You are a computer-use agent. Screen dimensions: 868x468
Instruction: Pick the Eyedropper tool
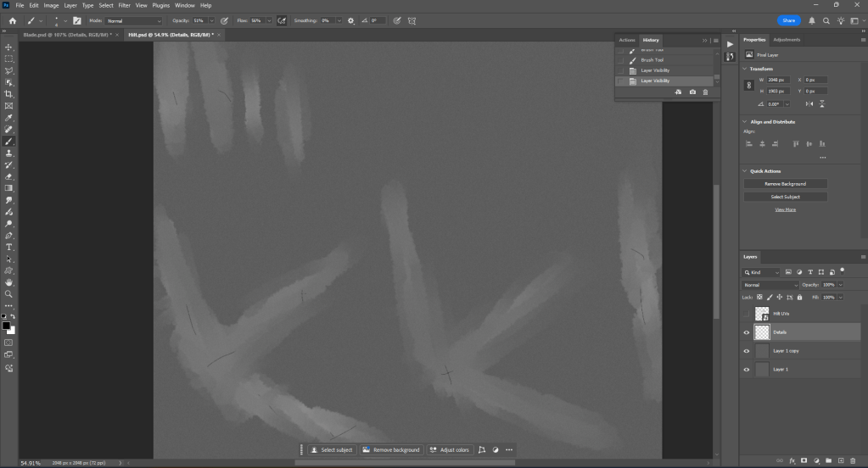coord(9,118)
